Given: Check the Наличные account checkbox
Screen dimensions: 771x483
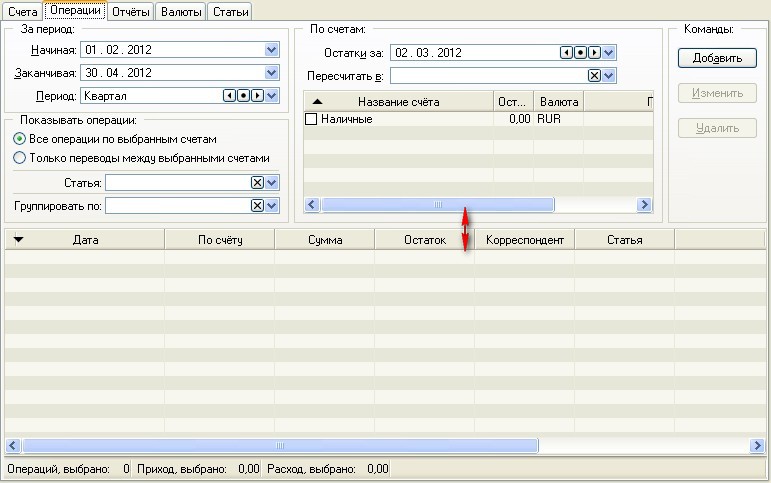Looking at the screenshot, I should [x=311, y=119].
